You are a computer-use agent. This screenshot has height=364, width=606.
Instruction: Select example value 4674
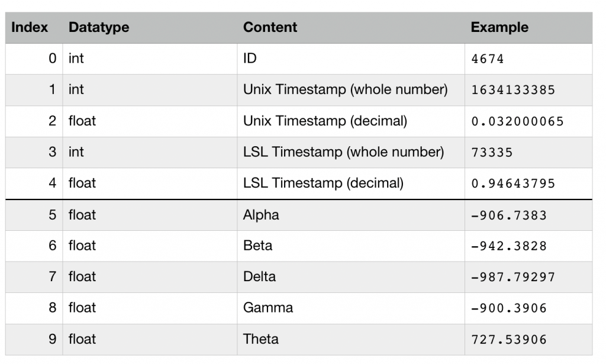coord(488,59)
